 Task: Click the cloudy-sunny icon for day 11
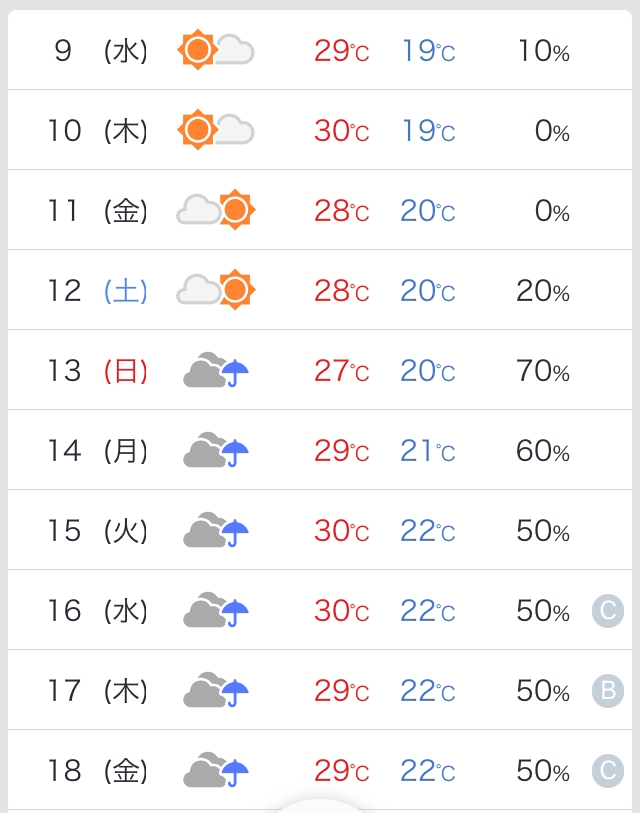point(216,210)
